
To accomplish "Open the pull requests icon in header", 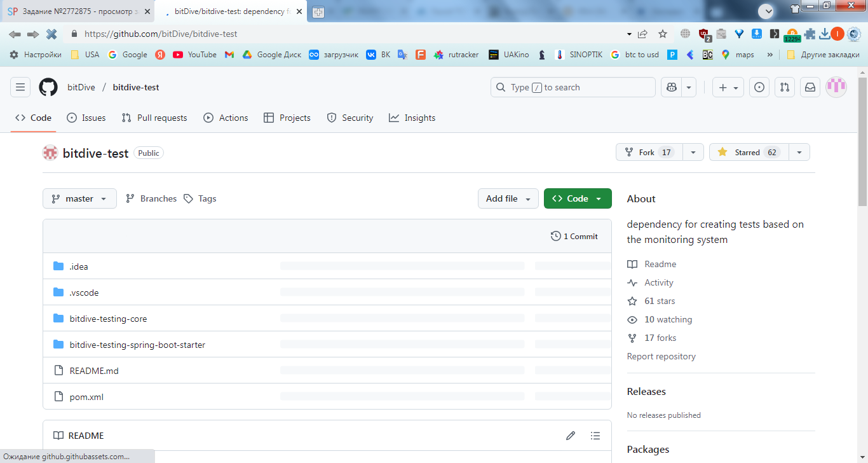I will point(785,87).
